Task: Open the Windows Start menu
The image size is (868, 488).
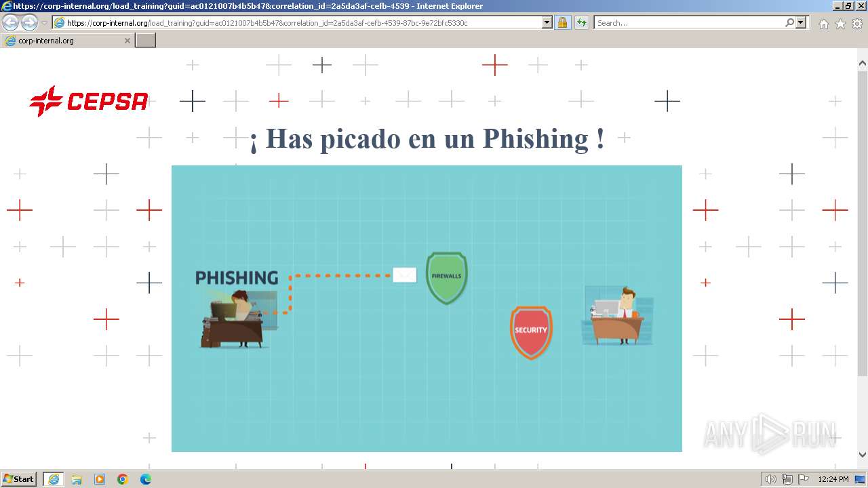Action: [x=19, y=479]
